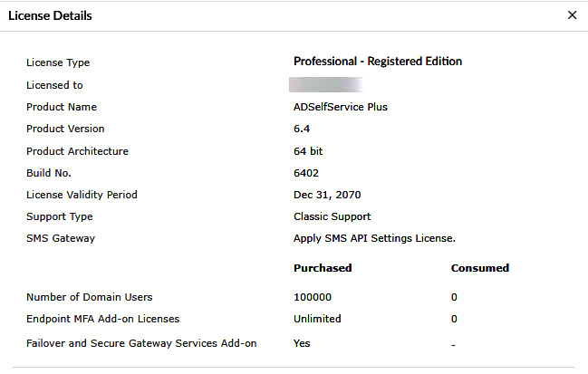588x374 pixels.
Task: Select the build number 6402
Action: pos(306,173)
